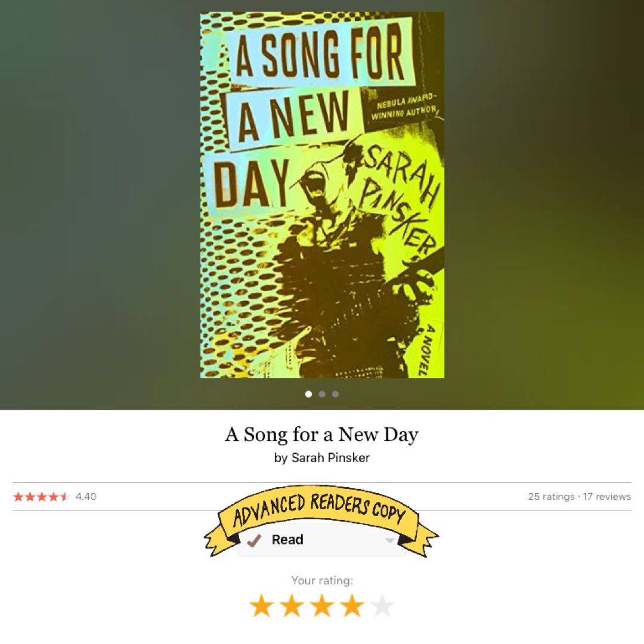This screenshot has width=644, height=644.
Task: Tap the second star in Your rating
Action: pos(292,606)
